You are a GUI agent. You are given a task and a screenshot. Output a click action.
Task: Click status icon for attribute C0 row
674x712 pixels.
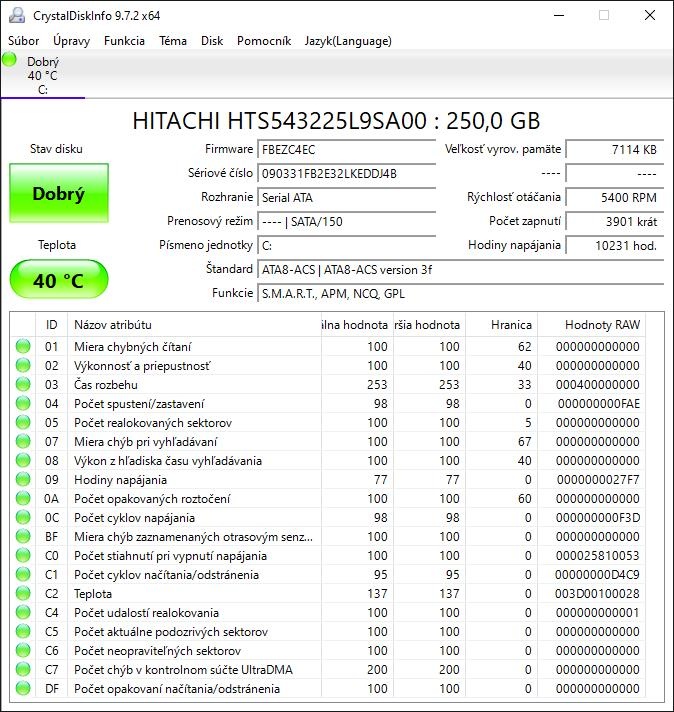tap(23, 555)
